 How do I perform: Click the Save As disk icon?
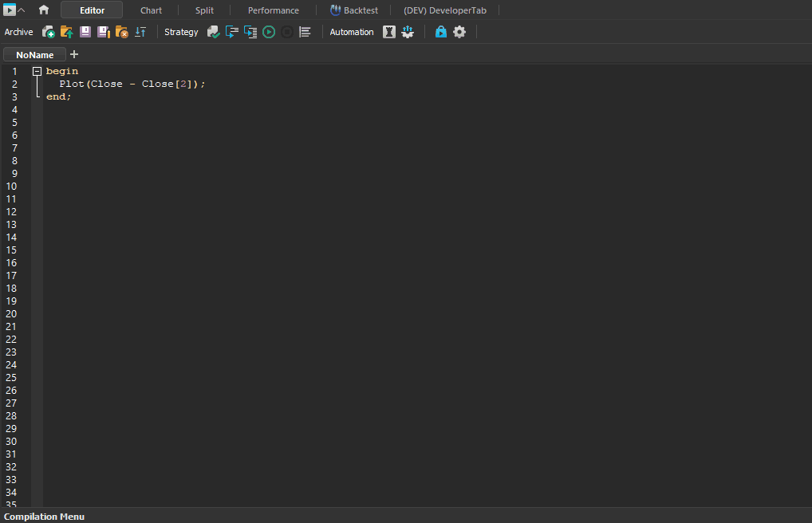pyautogui.click(x=104, y=32)
